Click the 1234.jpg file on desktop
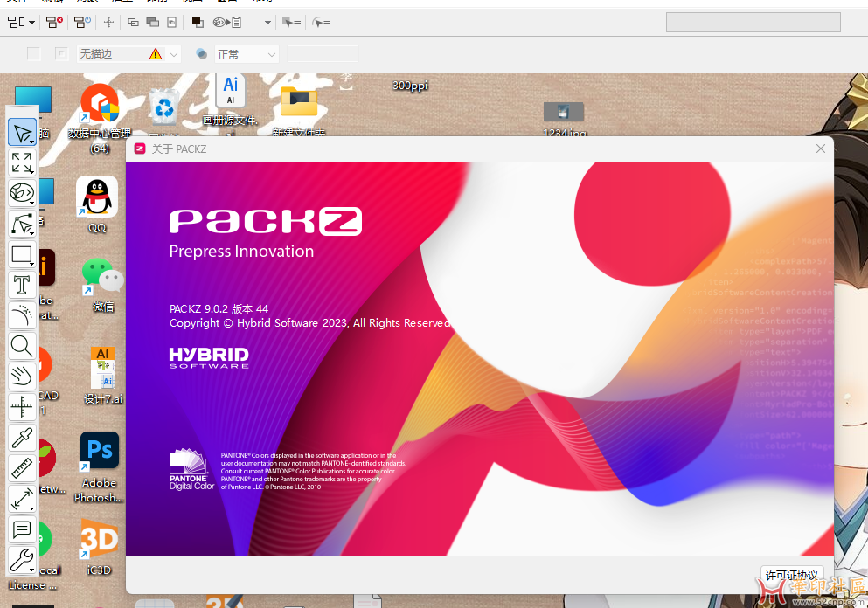Viewport: 868px width, 608px height. click(564, 119)
